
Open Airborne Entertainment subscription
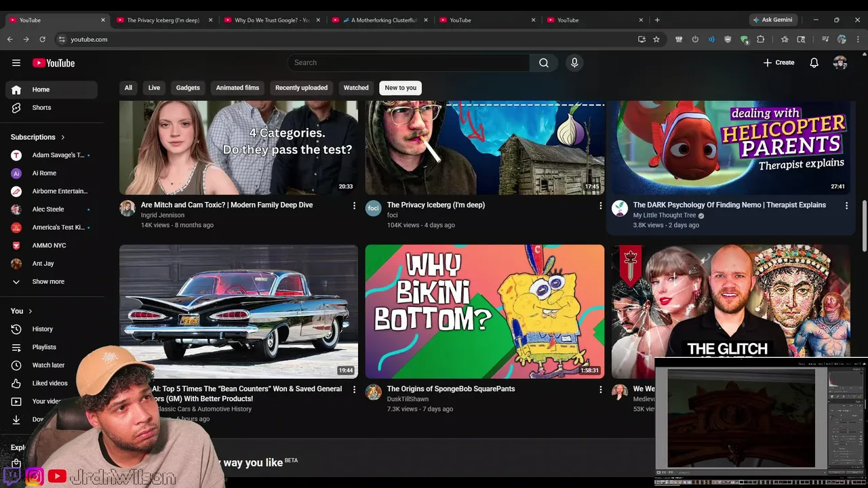pyautogui.click(x=52, y=191)
